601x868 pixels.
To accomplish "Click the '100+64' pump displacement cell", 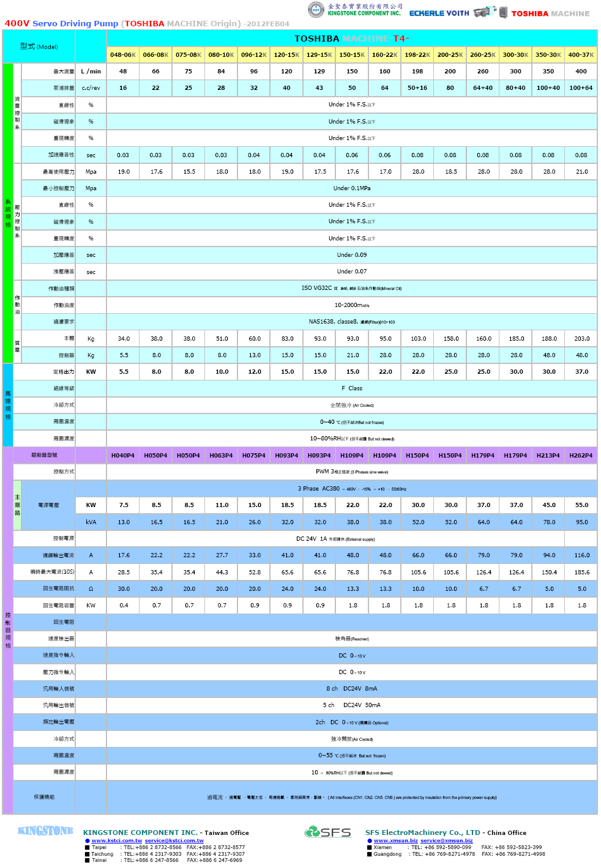I will [x=581, y=88].
